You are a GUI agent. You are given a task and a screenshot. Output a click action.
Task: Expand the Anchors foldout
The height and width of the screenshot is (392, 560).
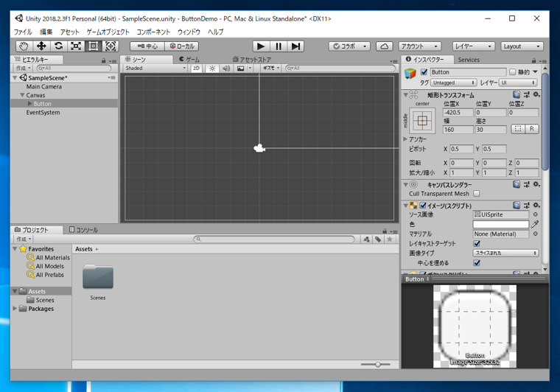click(405, 139)
